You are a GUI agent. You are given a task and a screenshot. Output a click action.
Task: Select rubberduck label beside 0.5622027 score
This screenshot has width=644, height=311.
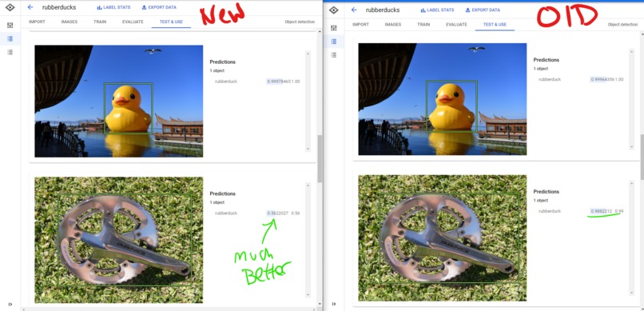(x=226, y=213)
